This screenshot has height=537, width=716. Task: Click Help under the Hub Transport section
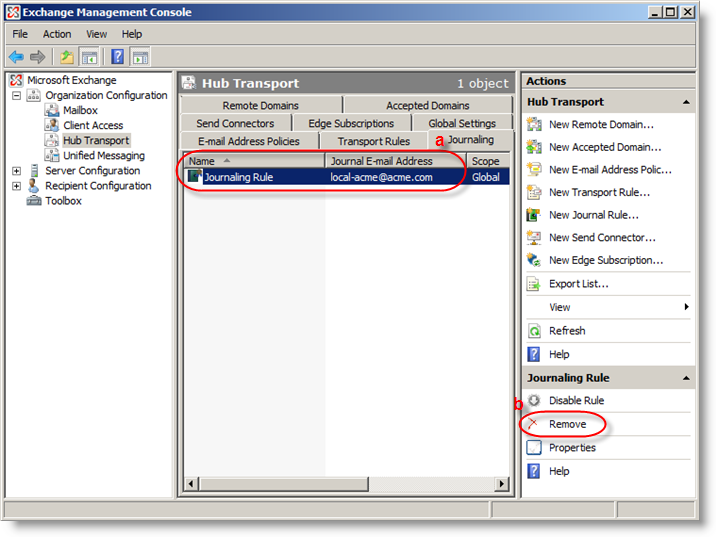[x=559, y=354]
